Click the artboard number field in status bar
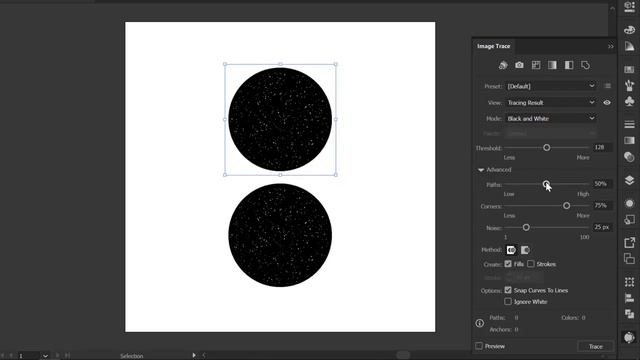The width and height of the screenshot is (640, 360). coord(29,356)
